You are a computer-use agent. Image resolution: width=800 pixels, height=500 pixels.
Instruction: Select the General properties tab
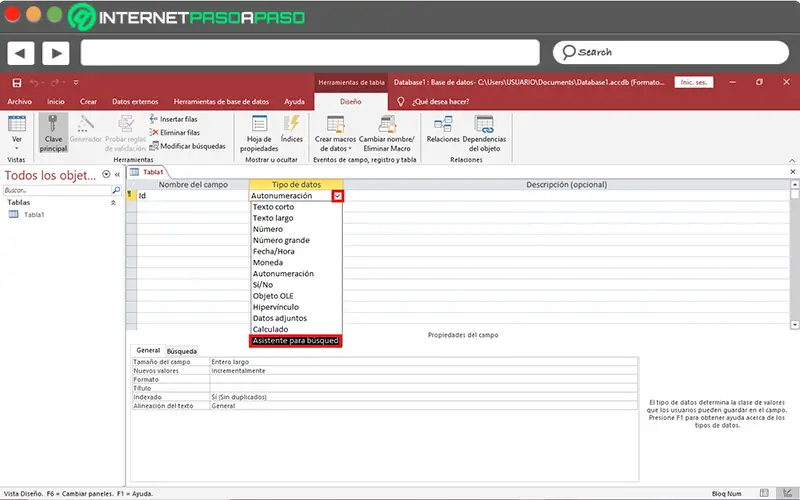[148, 351]
